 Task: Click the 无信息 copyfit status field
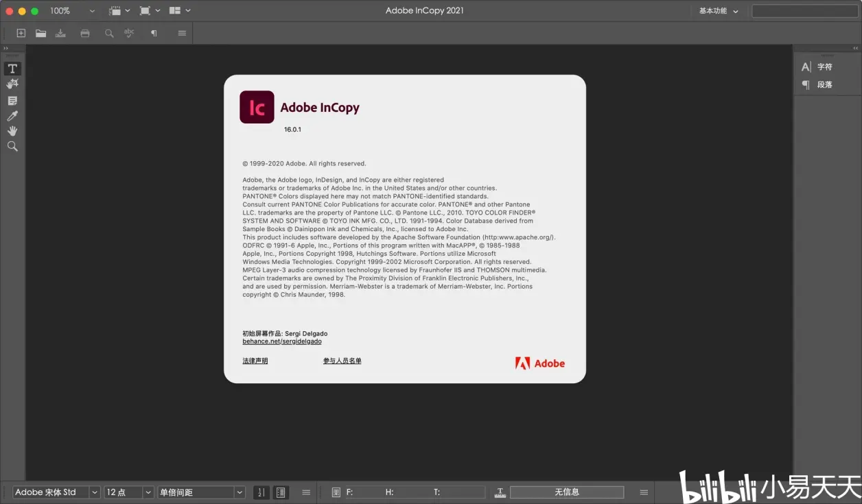pyautogui.click(x=567, y=492)
